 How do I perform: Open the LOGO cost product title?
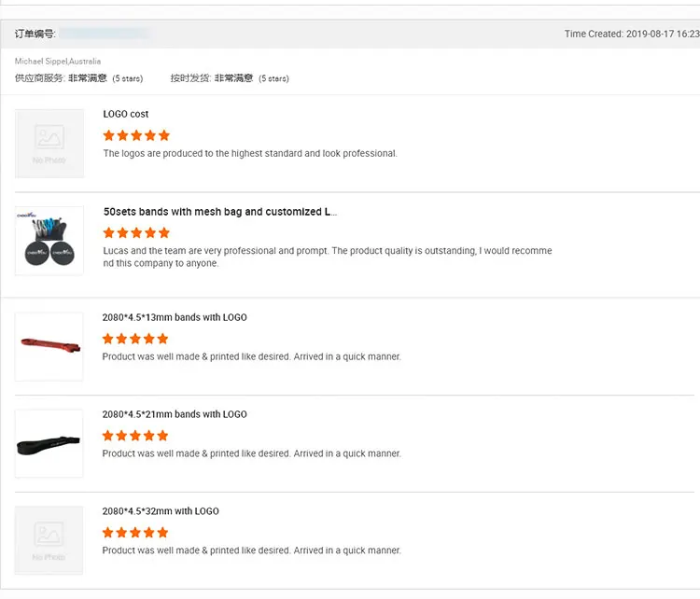click(x=126, y=114)
